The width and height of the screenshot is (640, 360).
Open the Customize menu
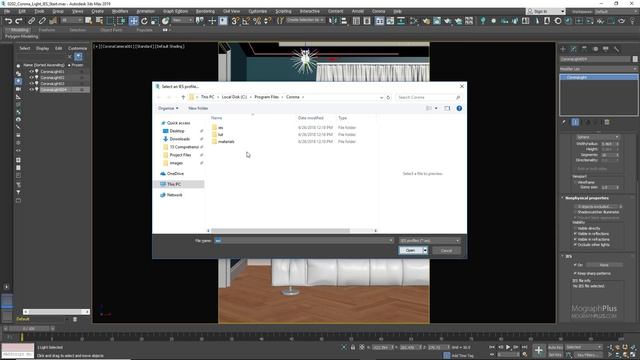point(258,11)
